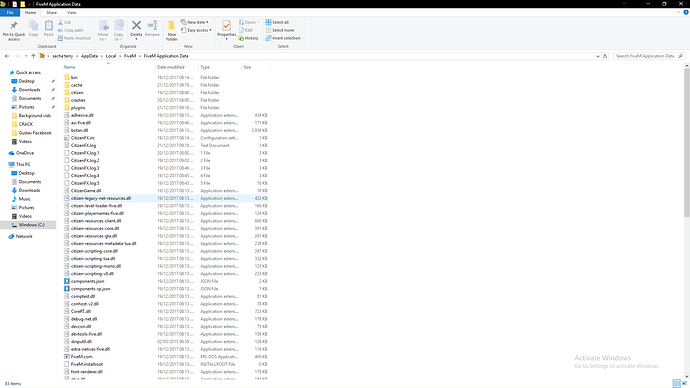Open the address bar history dropdown arrow

coord(598,56)
